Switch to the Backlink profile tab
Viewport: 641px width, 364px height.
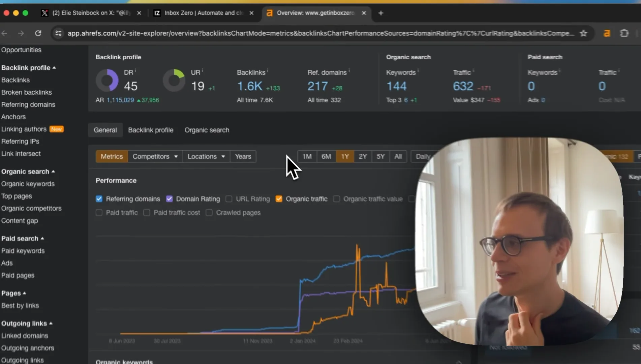point(151,130)
